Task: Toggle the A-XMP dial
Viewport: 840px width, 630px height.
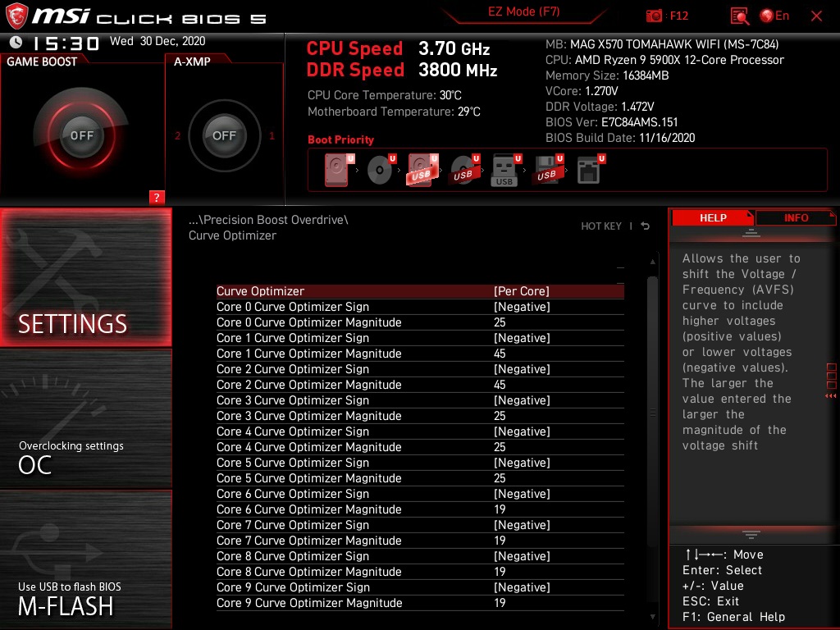Action: tap(224, 136)
